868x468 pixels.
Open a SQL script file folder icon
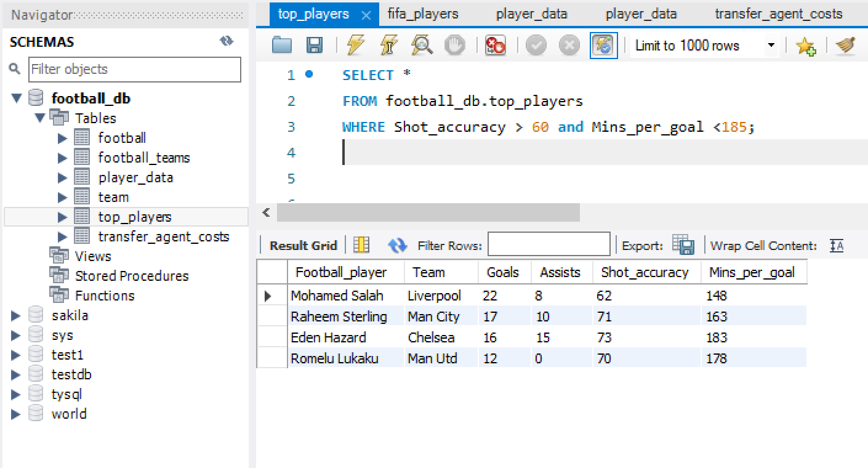282,46
